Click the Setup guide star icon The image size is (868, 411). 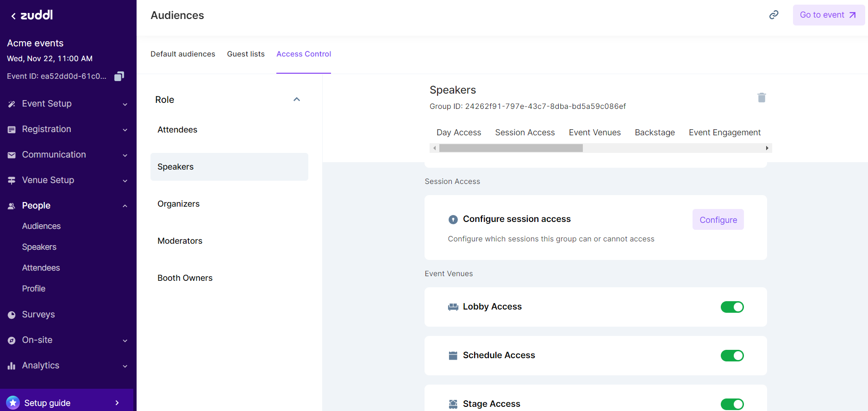[x=13, y=403]
